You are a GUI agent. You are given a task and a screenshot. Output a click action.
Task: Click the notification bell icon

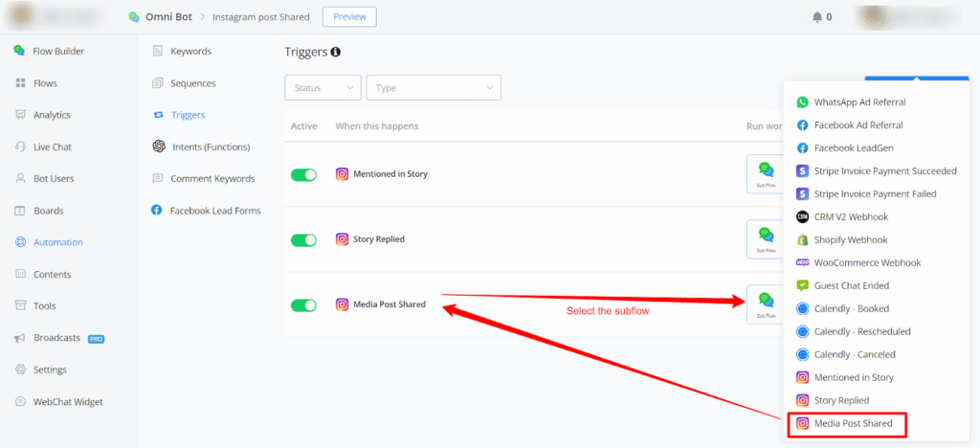coord(816,16)
